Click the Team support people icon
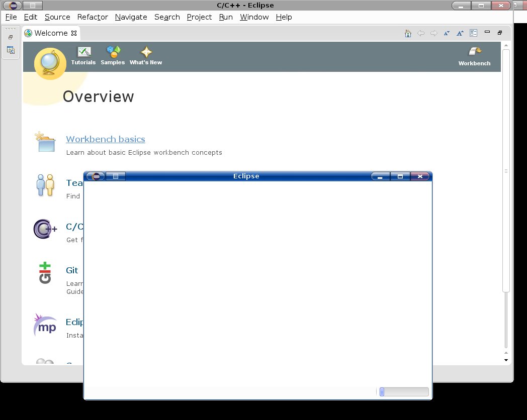The width and height of the screenshot is (527, 420). coord(45,185)
